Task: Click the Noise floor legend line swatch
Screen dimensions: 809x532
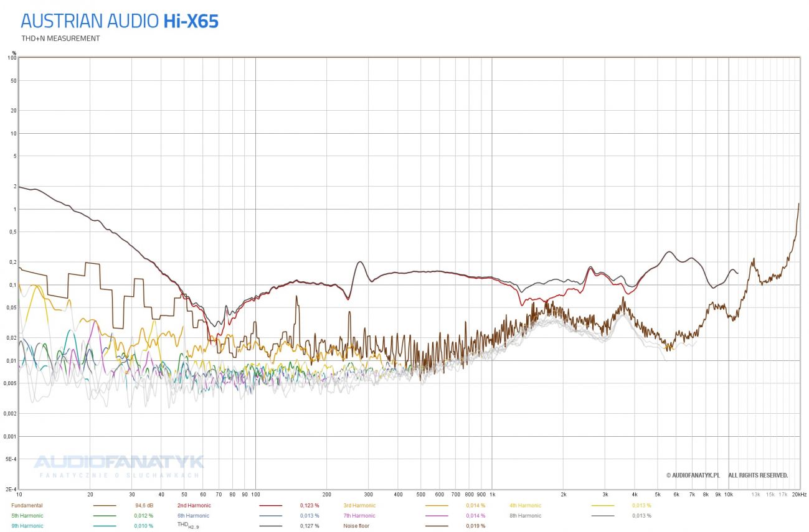Action: pyautogui.click(x=437, y=526)
